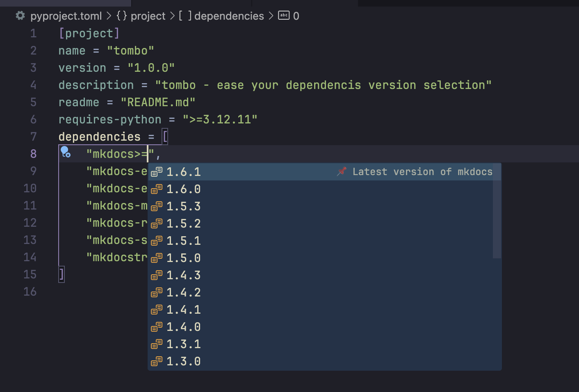The image size is (579, 392).
Task: Click the enum icon beside 1.4.1
Action: click(x=157, y=310)
